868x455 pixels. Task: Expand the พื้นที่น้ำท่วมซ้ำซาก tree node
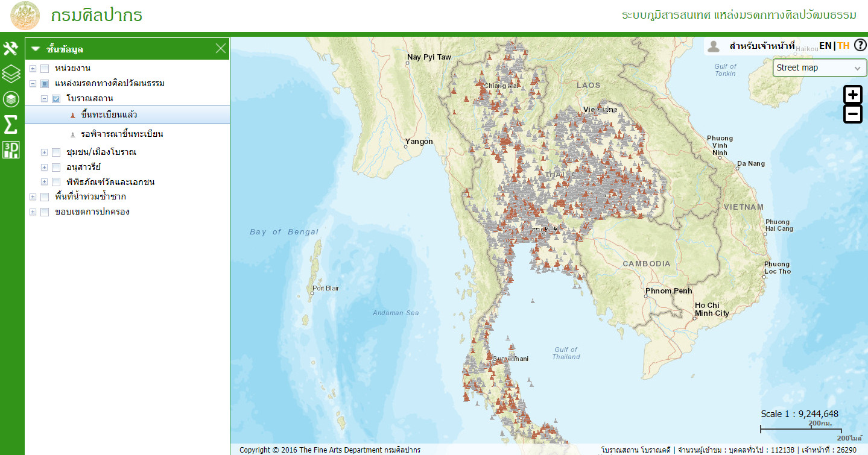pos(33,197)
